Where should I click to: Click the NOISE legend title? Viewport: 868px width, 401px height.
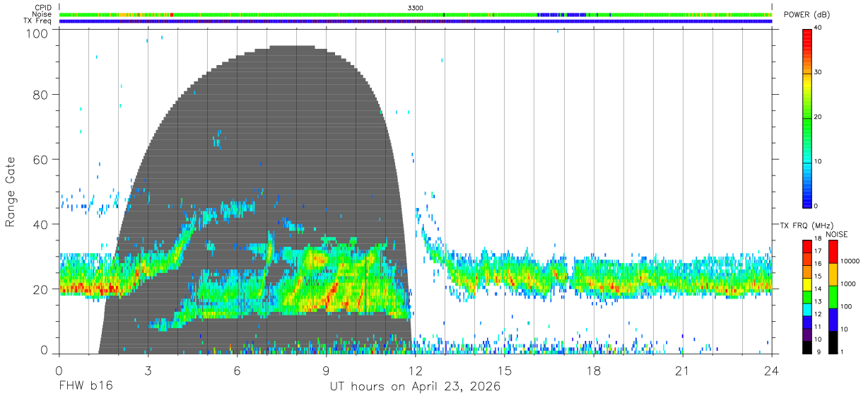(836, 234)
